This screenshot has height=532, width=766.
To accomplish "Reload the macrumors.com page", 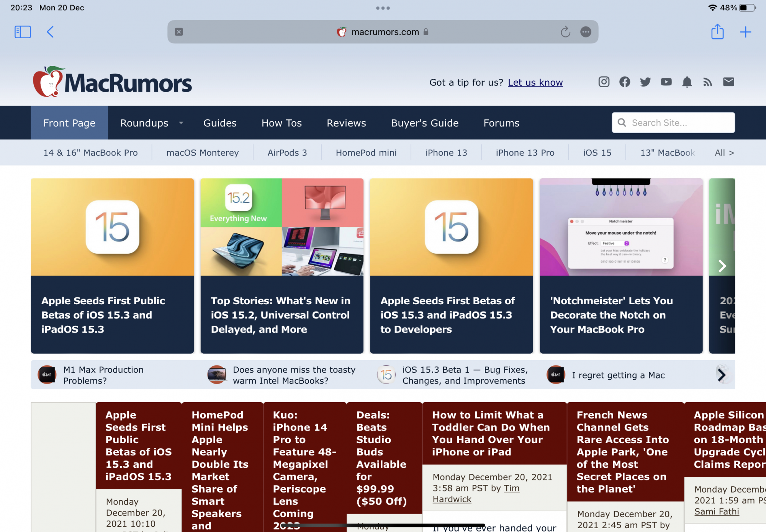I will 565,32.
